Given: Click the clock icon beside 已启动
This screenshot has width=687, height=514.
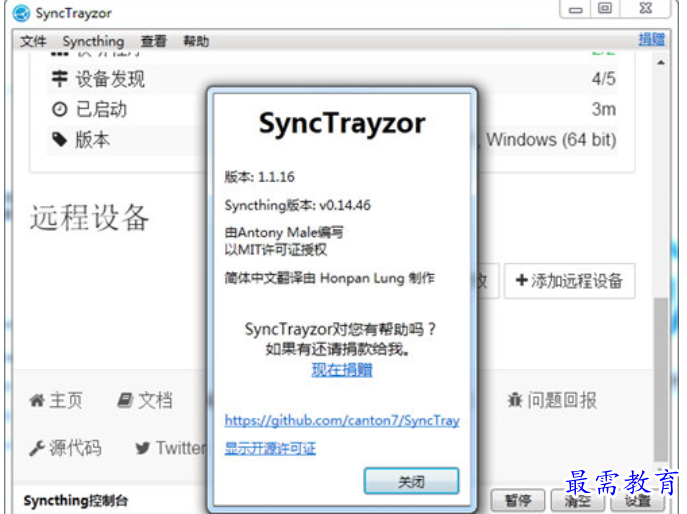Looking at the screenshot, I should (59, 109).
